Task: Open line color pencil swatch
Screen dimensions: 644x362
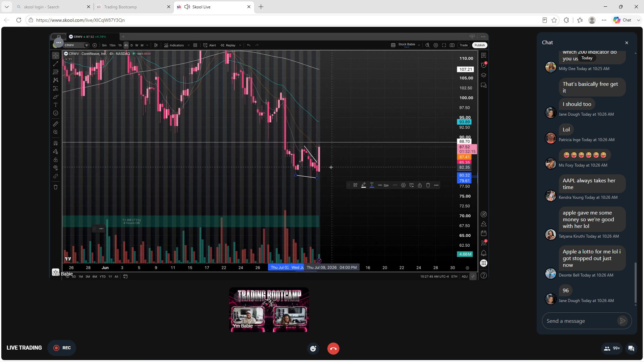Action: (x=364, y=185)
